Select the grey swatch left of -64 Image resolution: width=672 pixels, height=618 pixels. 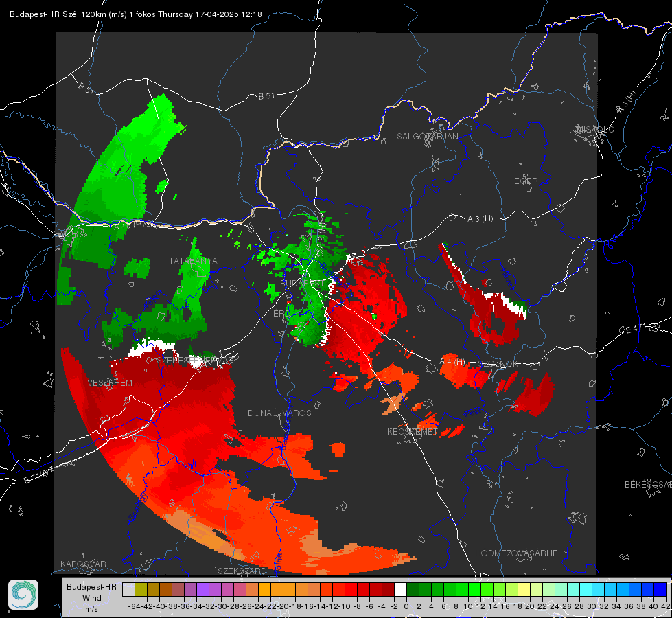click(128, 589)
